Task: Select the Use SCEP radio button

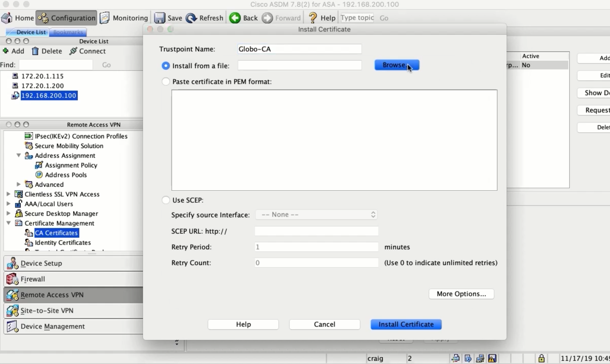Action: [166, 200]
